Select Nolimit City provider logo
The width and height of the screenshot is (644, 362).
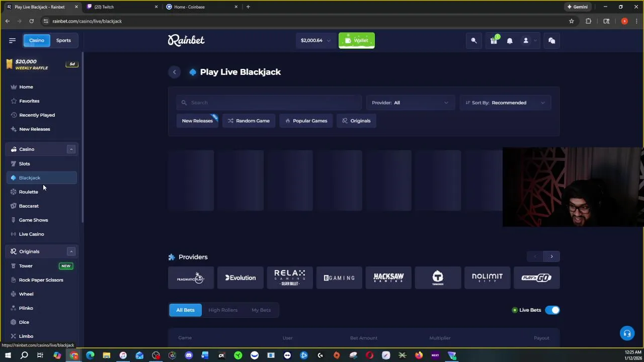point(487,278)
